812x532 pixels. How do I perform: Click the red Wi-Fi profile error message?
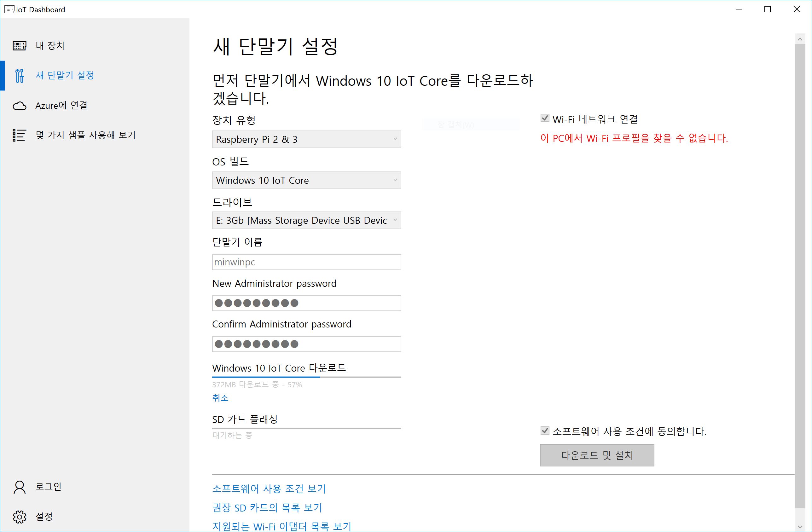pyautogui.click(x=634, y=138)
